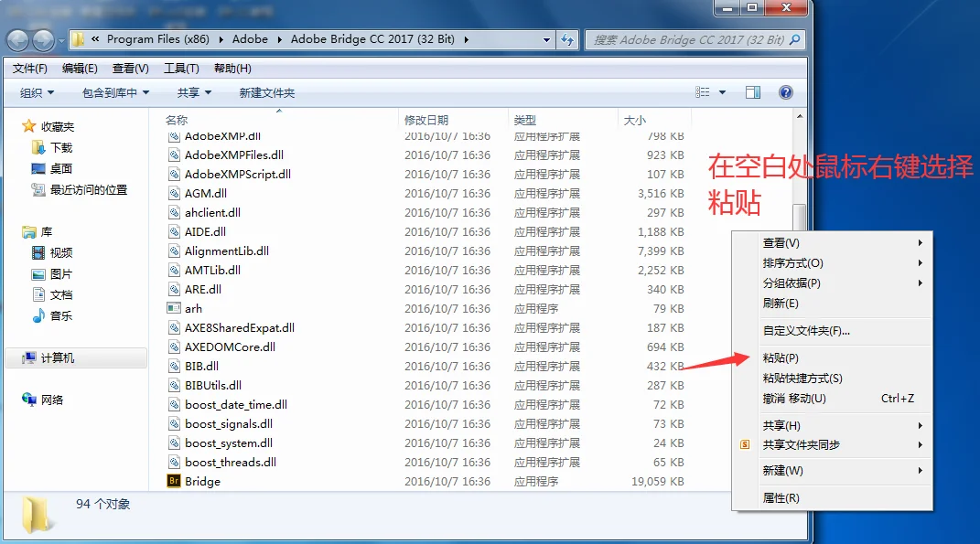Choose Shared folder sync (共享文件夹同步)
The height and width of the screenshot is (544, 980).
[x=832, y=444]
